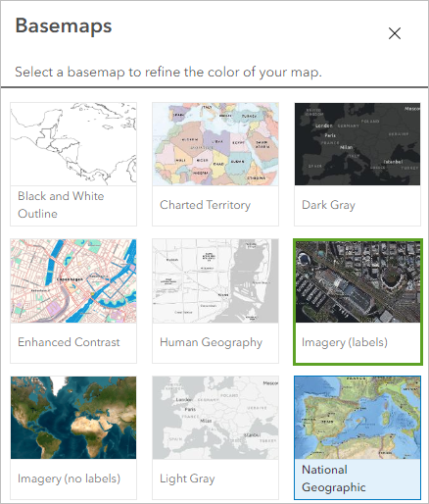Click the 'Imagery (no labels)' label
429x504 pixels.
tap(70, 479)
